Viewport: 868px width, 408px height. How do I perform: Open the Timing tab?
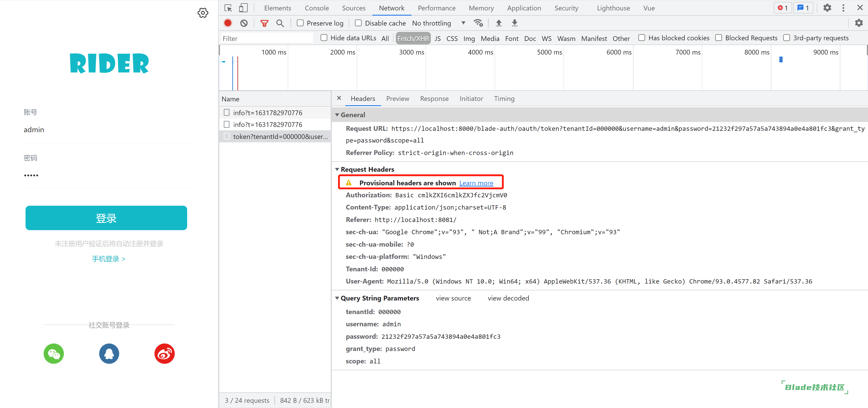coord(504,98)
